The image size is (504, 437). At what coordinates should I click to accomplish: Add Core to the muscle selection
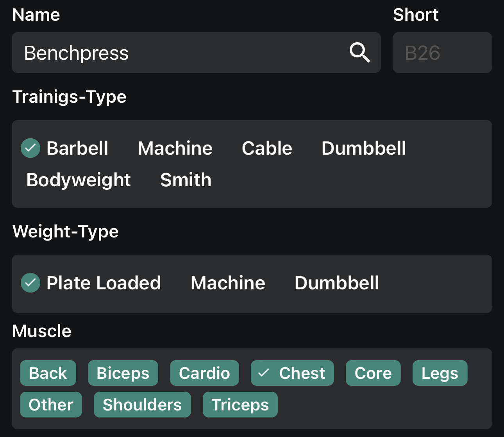pyautogui.click(x=373, y=373)
